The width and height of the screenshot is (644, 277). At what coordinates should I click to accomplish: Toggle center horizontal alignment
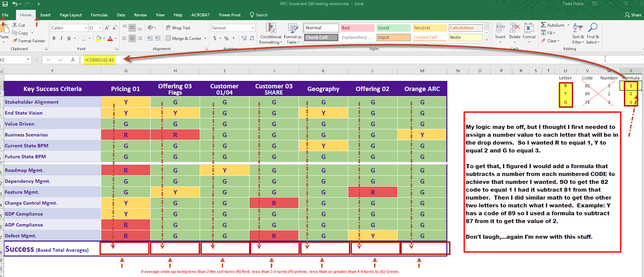(132, 38)
